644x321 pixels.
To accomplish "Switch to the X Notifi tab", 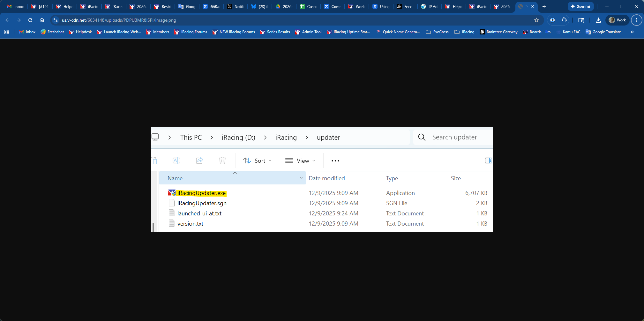I will click(235, 6).
